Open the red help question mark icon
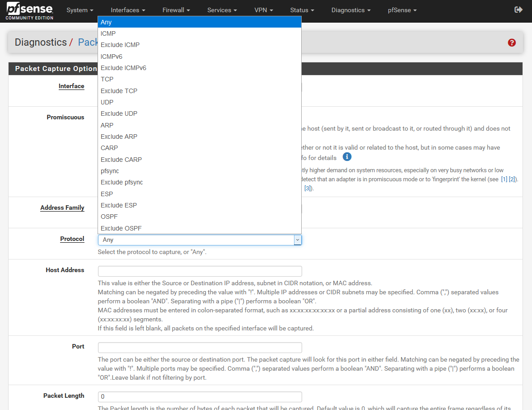Screen dimensions: 532x410 512,43
